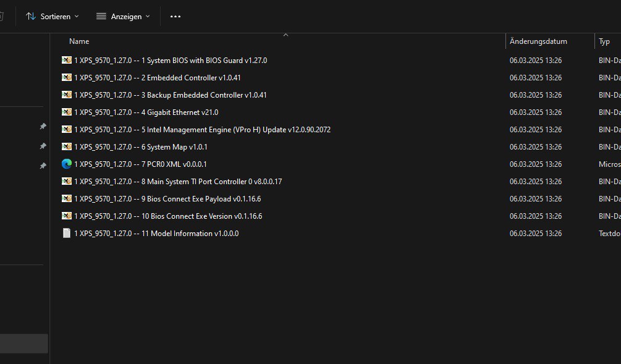Click the Main System TI Port Controller file icon
The image size is (621, 364).
tap(67, 182)
